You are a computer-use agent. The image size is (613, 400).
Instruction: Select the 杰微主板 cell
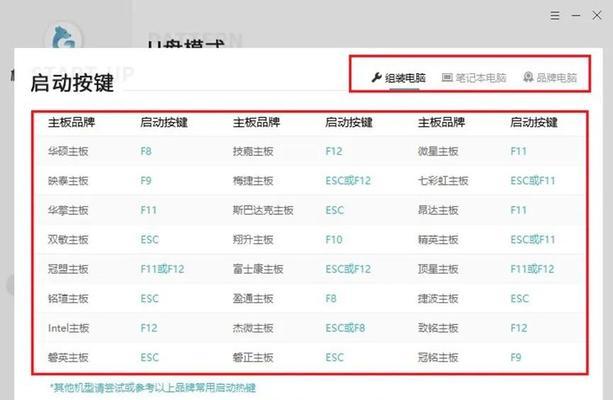click(253, 328)
